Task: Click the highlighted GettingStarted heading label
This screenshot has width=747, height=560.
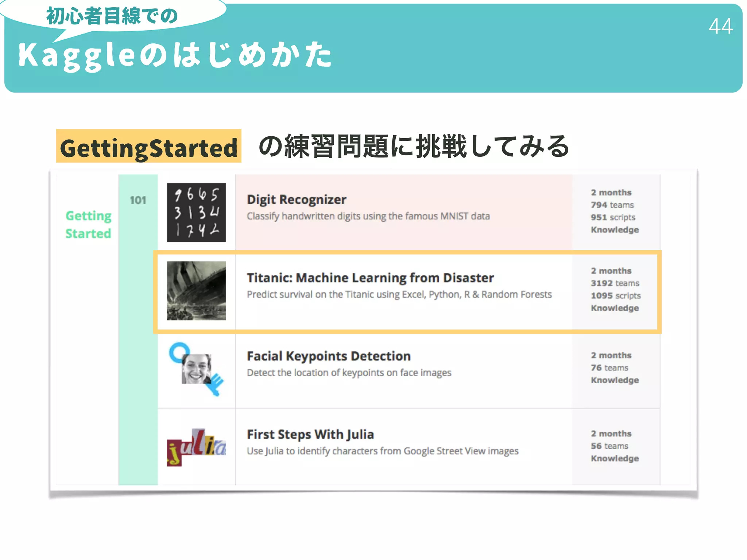Action: pyautogui.click(x=149, y=146)
